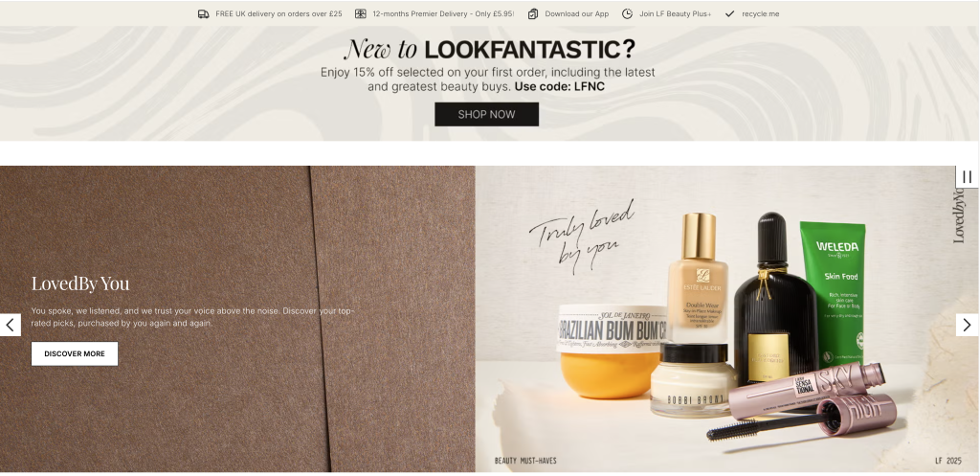Open the recycle.me link
The width and height of the screenshot is (980, 476).
tap(761, 13)
